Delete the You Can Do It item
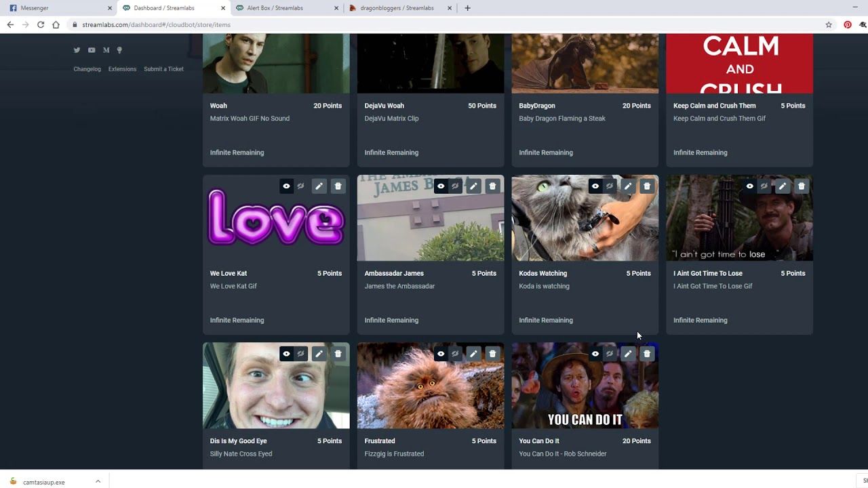The width and height of the screenshot is (868, 488). pyautogui.click(x=647, y=353)
